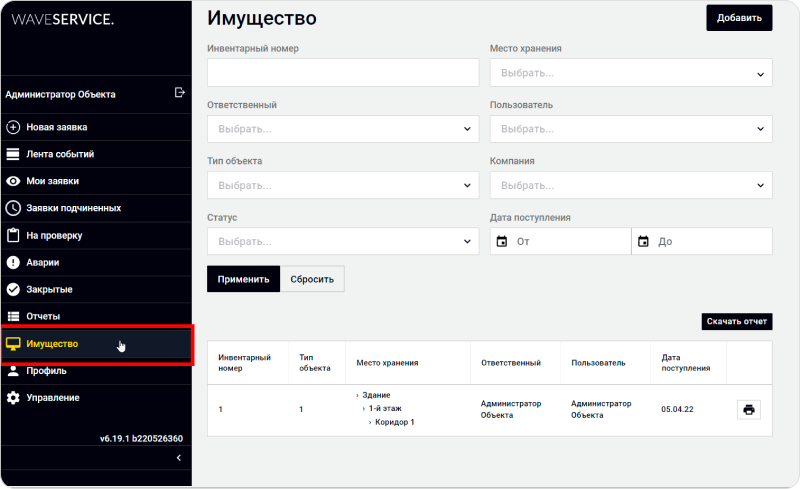
Task: Print the inventory row with printer icon
Action: pyautogui.click(x=748, y=409)
